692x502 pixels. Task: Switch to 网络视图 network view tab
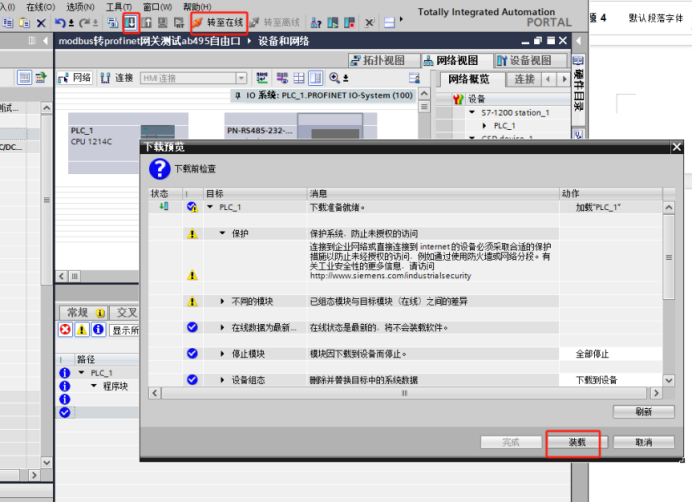pos(457,60)
